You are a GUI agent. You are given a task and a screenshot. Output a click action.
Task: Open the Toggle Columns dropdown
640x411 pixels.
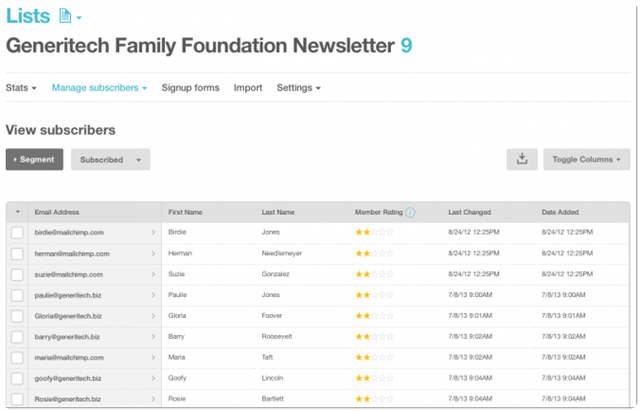(x=587, y=160)
